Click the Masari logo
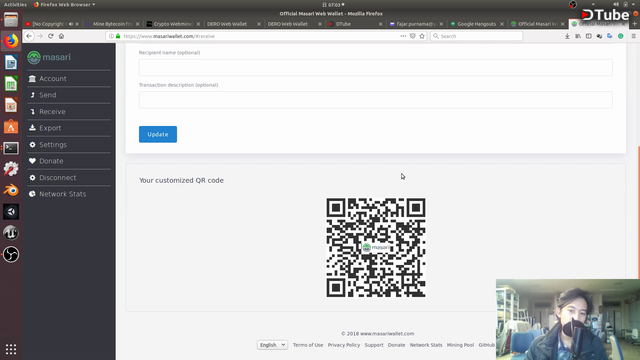The width and height of the screenshot is (640, 360). [x=49, y=57]
